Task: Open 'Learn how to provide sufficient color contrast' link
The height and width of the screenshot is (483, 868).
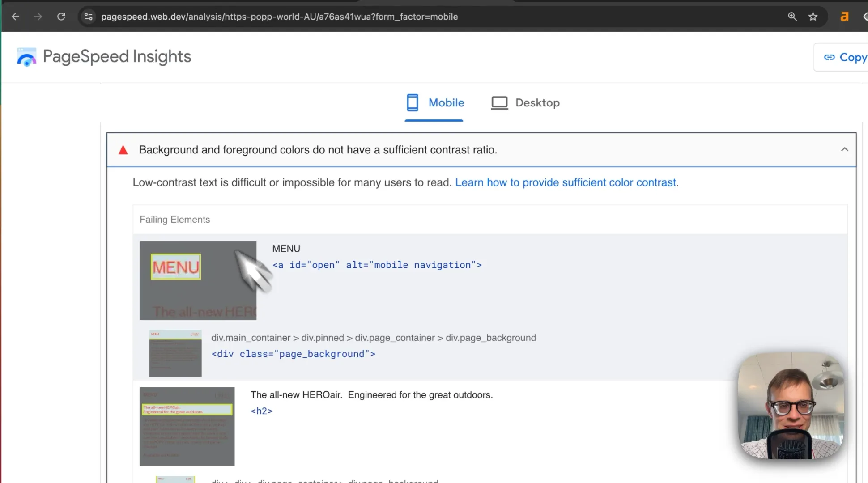Action: click(x=566, y=182)
